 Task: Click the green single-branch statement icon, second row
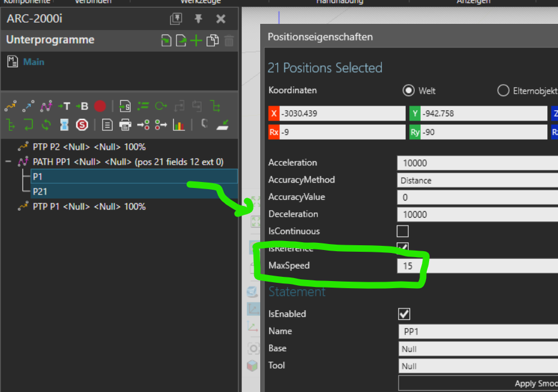tap(11, 125)
